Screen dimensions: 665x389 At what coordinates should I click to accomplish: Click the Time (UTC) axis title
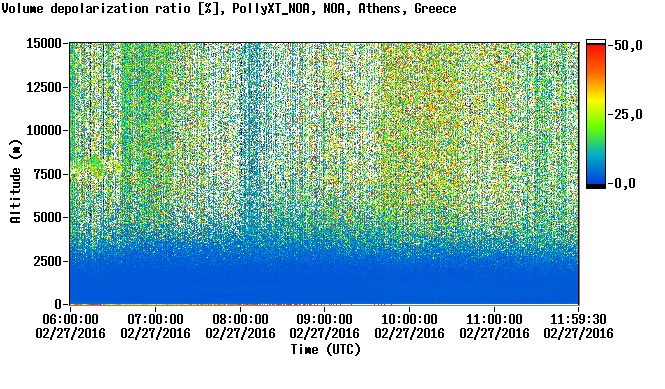pos(325,350)
